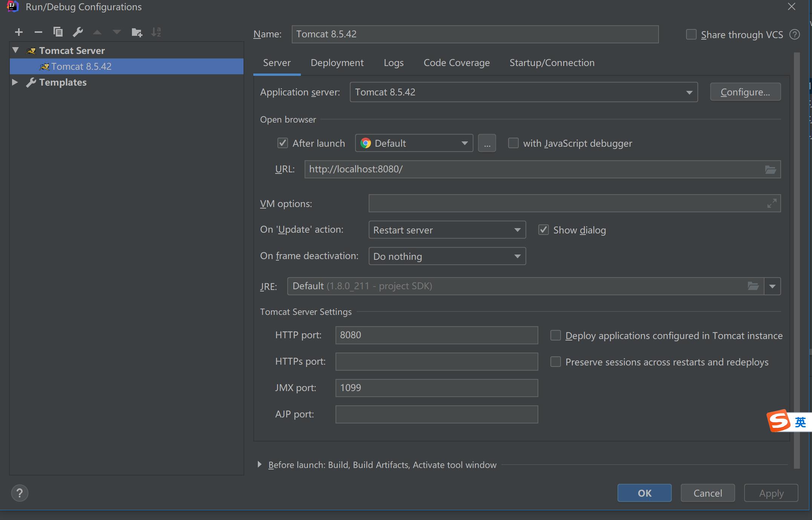Click the IntelliJ IDEA logo in title bar

[x=13, y=6]
